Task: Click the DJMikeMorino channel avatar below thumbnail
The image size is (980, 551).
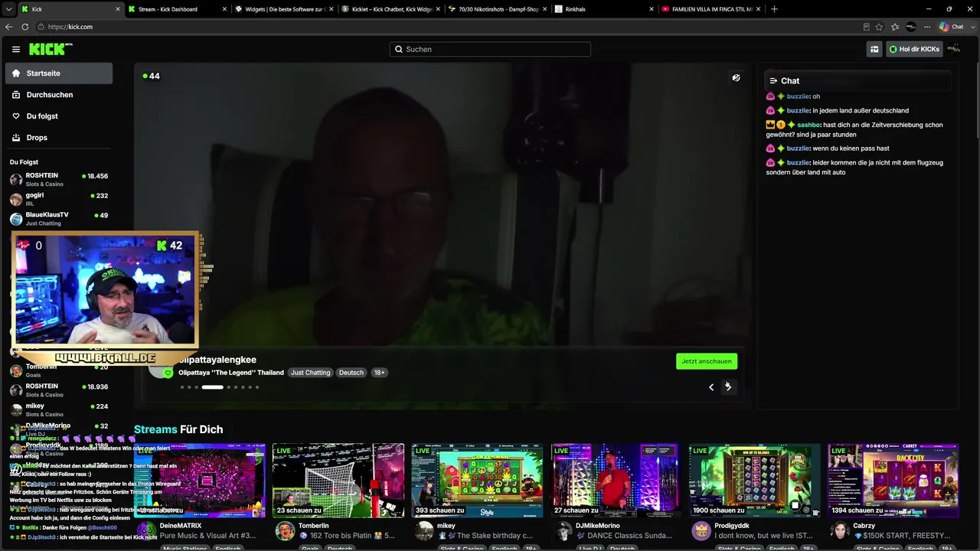Action: pos(563,531)
